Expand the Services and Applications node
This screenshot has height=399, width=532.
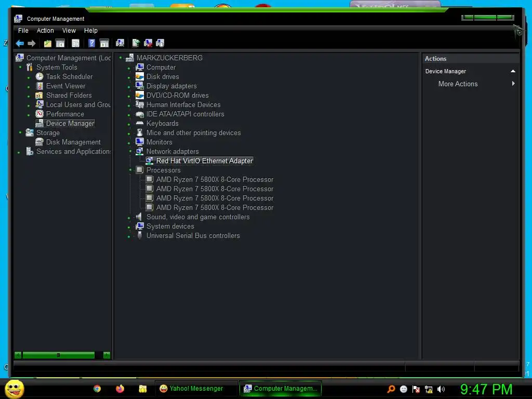[19, 152]
